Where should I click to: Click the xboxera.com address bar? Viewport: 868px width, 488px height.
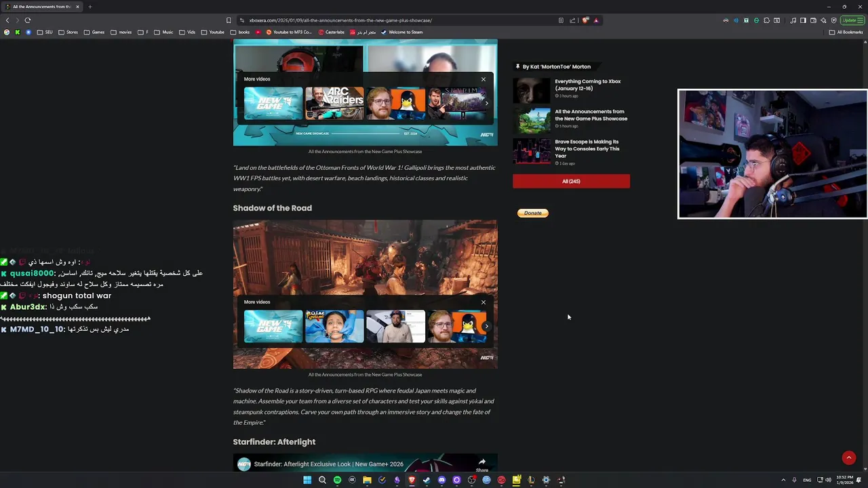pyautogui.click(x=400, y=20)
